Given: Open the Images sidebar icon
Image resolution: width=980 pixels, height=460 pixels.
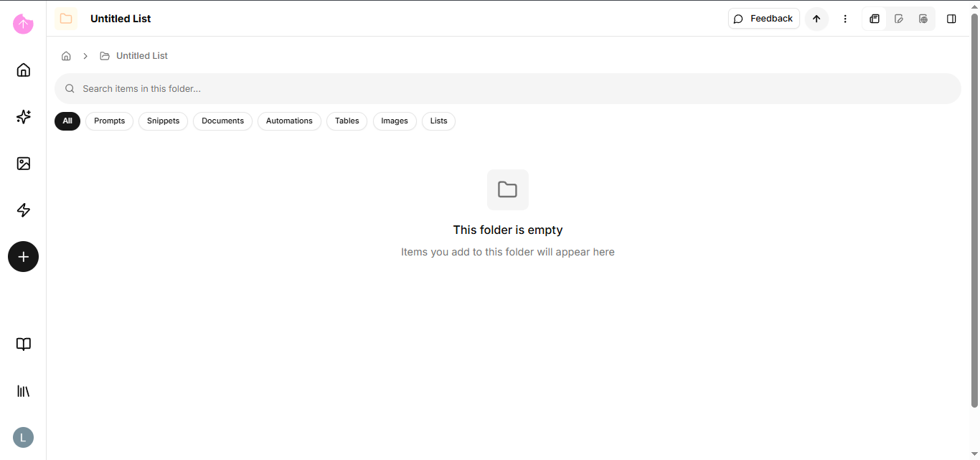Looking at the screenshot, I should [23, 164].
